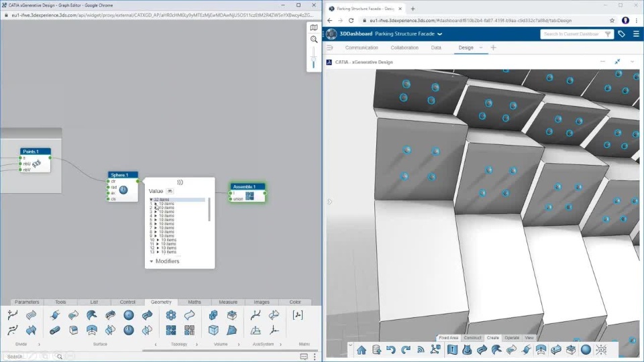The width and height of the screenshot is (644, 362).
Task: Expand row 12 of the items list
Action: click(x=158, y=248)
